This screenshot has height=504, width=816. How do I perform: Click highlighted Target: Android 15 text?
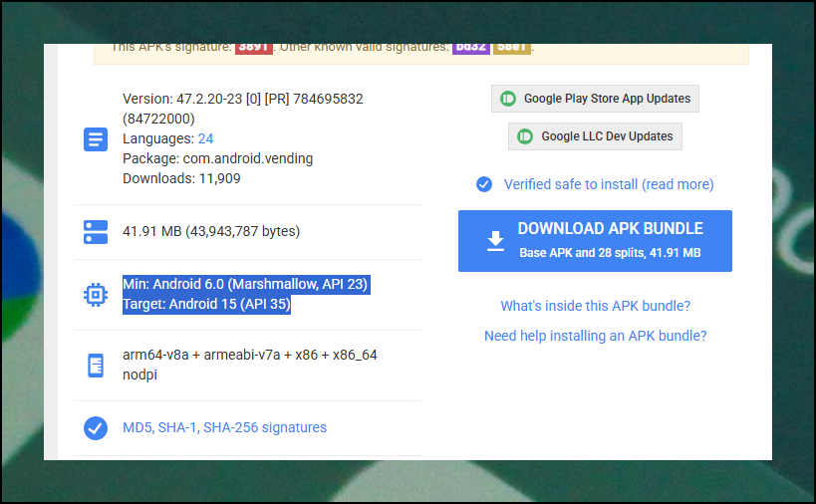(206, 304)
